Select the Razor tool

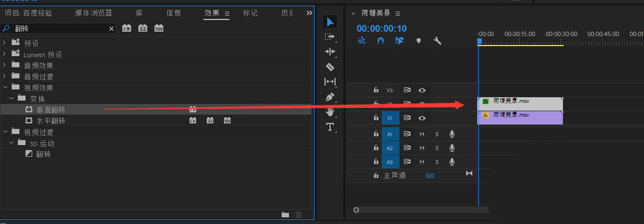pos(330,67)
